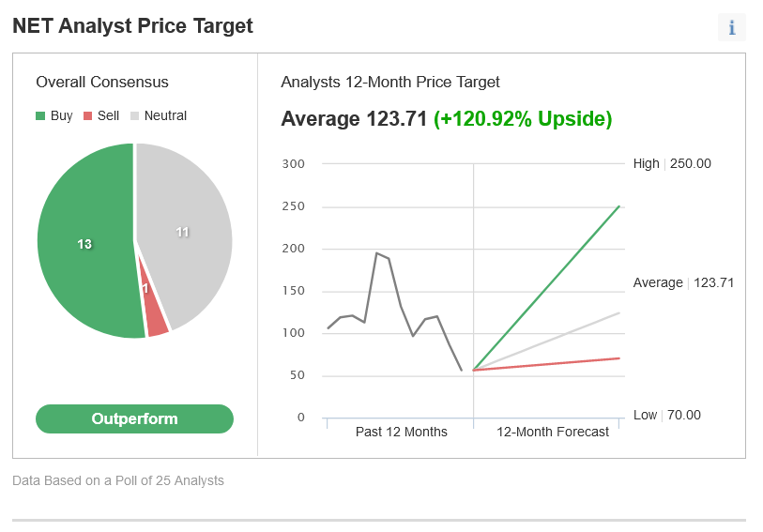Click the NET Analyst Price Target heading
Image resolution: width=763 pixels, height=532 pixels.
point(132,25)
